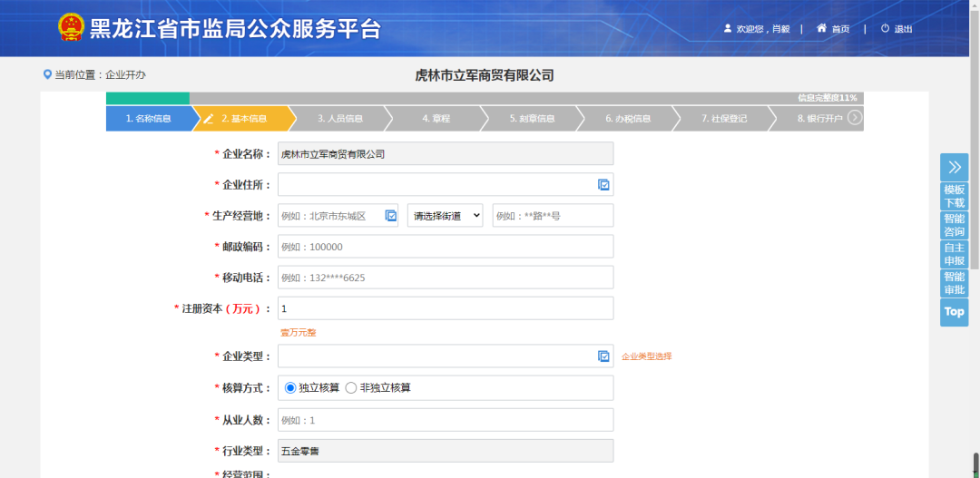Click the round arrow to show more steps
Image resolution: width=980 pixels, height=478 pixels.
point(855,118)
